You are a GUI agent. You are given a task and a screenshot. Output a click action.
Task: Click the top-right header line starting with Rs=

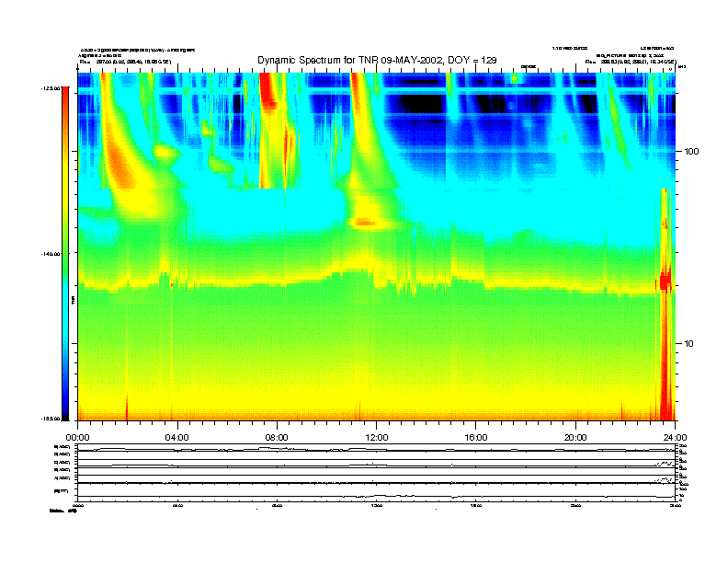[631, 62]
